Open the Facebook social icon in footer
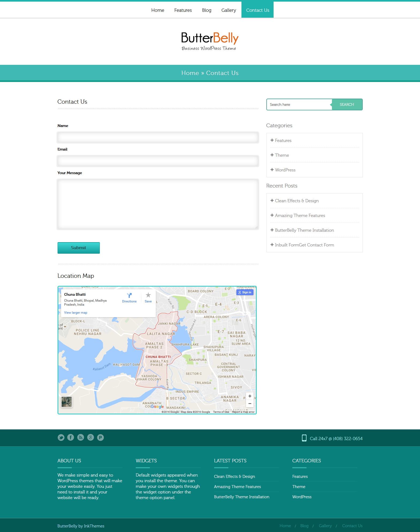The image size is (420, 532). (x=71, y=437)
